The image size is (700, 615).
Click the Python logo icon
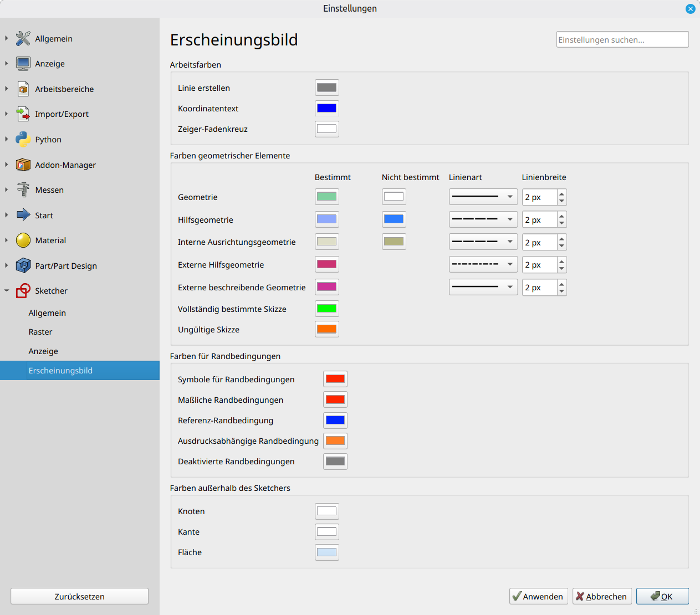click(23, 139)
